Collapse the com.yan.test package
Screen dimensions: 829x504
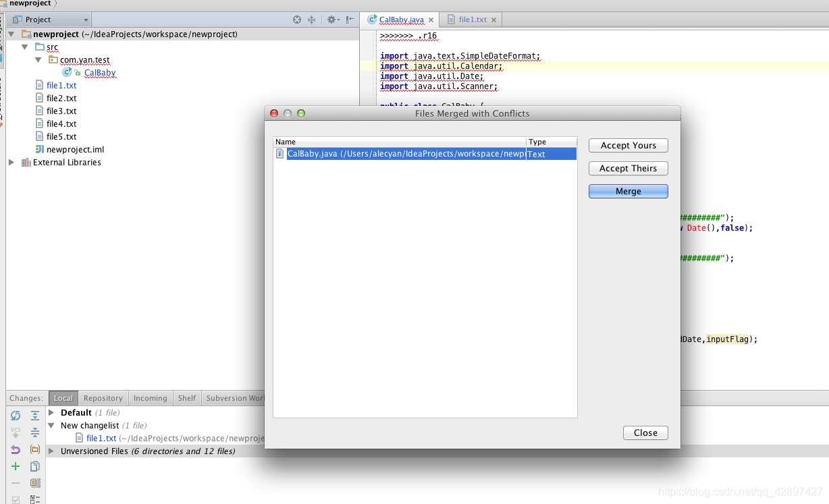(x=38, y=60)
